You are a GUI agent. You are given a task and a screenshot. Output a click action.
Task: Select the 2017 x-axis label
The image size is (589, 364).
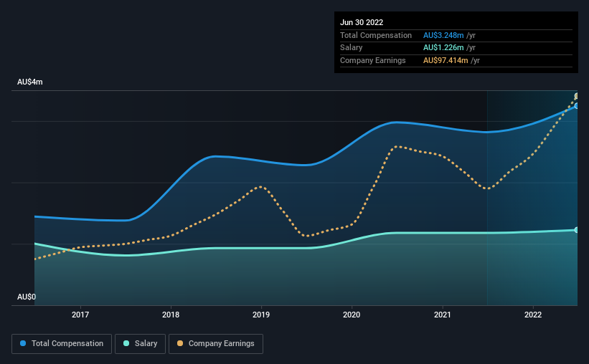(x=80, y=315)
